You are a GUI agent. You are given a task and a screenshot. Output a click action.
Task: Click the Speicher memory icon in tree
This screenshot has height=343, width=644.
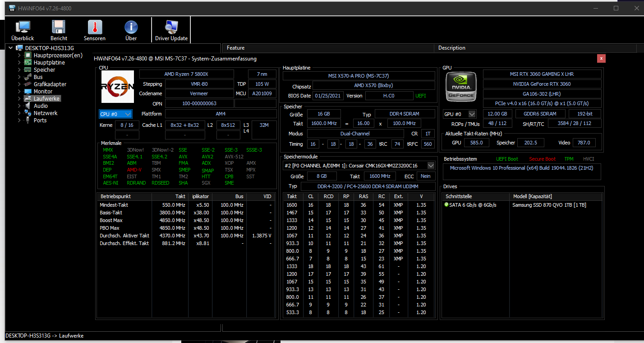pyautogui.click(x=28, y=70)
